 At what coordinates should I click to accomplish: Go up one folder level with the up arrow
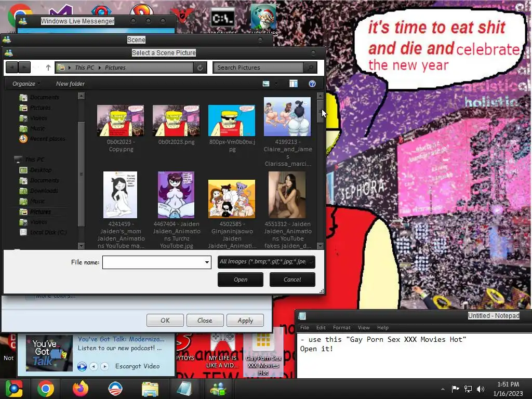click(x=48, y=68)
